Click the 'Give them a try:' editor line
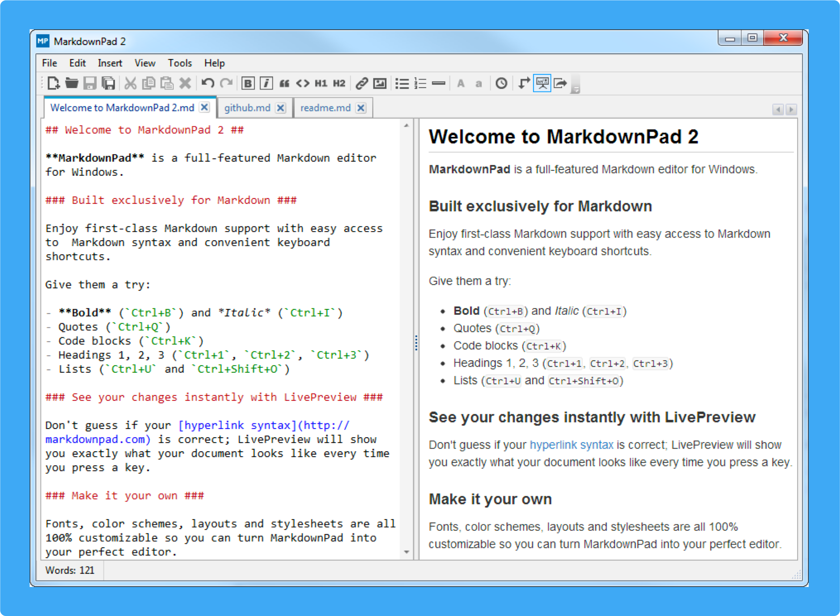 point(98,284)
